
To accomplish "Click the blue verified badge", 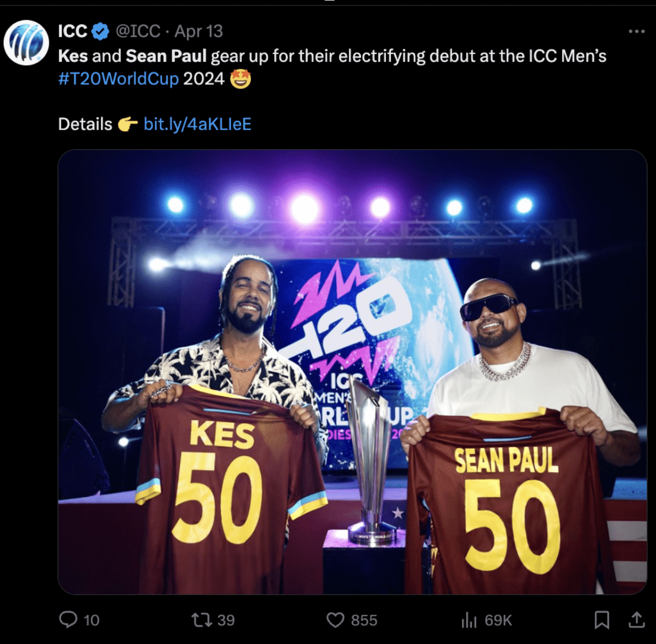I will coord(100,31).
